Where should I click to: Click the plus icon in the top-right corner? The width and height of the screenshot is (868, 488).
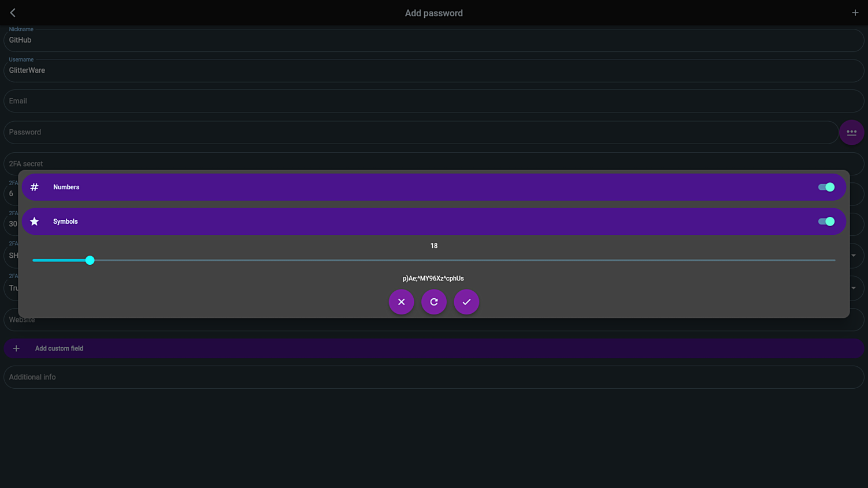pos(855,12)
